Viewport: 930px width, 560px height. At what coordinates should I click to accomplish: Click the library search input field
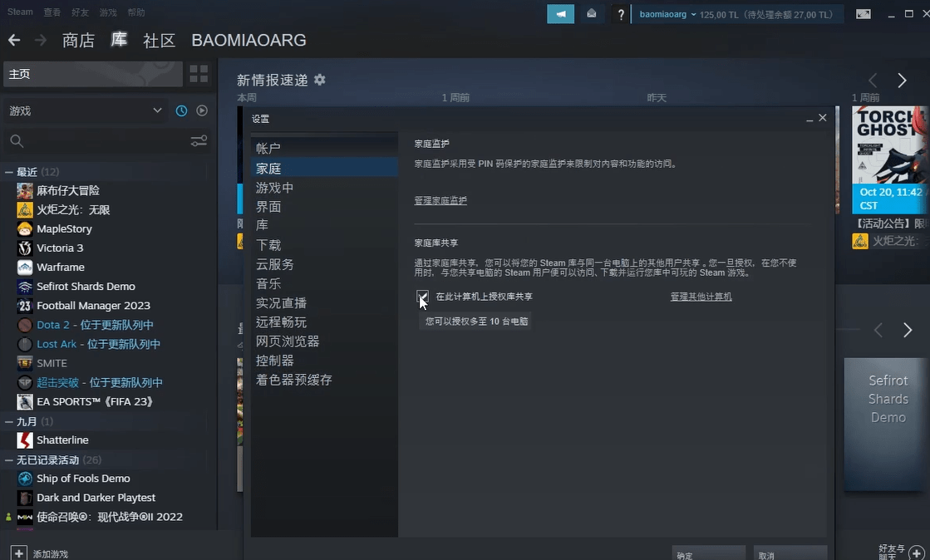coord(106,141)
